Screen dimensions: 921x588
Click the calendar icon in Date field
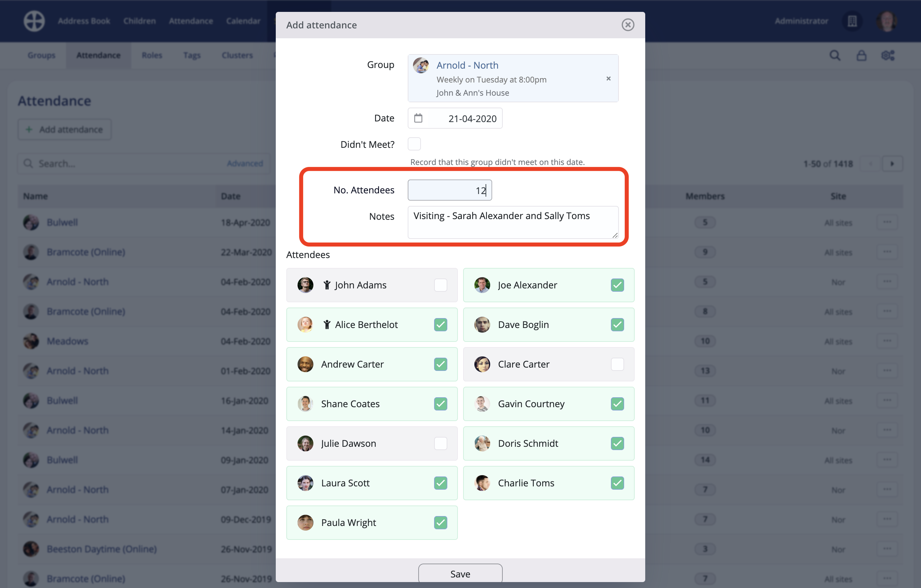tap(418, 118)
